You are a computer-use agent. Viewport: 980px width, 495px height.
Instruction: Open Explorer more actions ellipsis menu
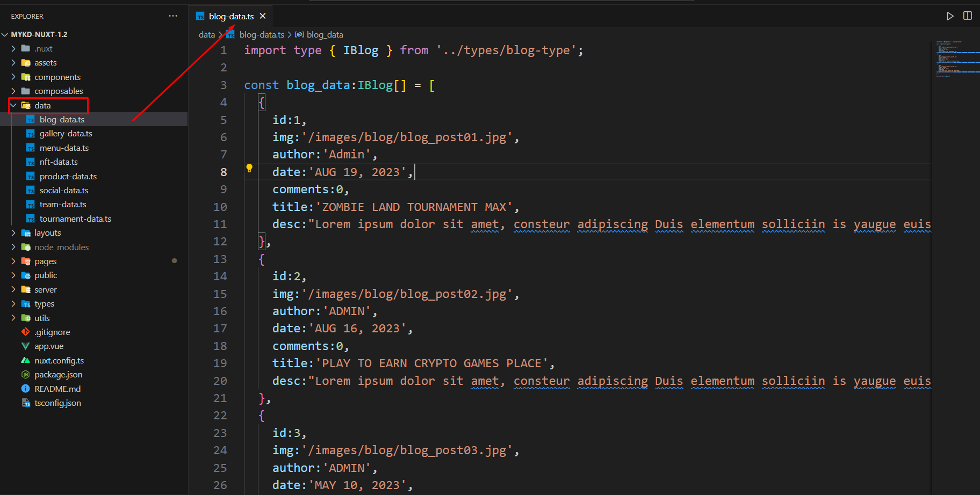click(172, 16)
